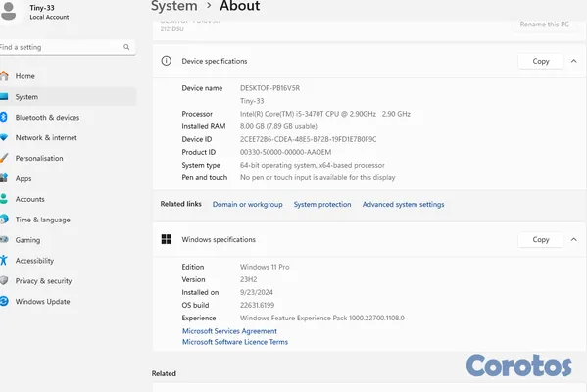Click the pen and touch value text
Screen dimensions: 587x392
coord(318,177)
